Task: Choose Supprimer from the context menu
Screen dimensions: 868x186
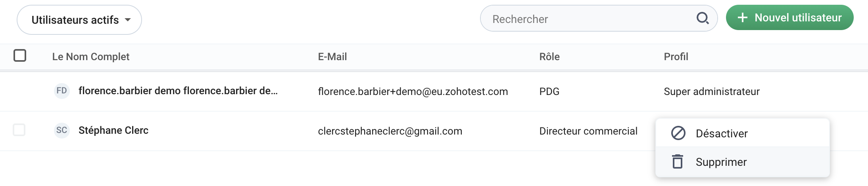Action: (x=721, y=162)
